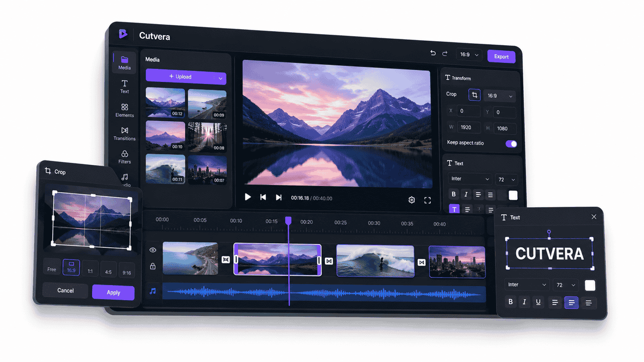644x362 pixels.
Task: Switch to the Text sidebar tab
Action: pyautogui.click(x=124, y=86)
